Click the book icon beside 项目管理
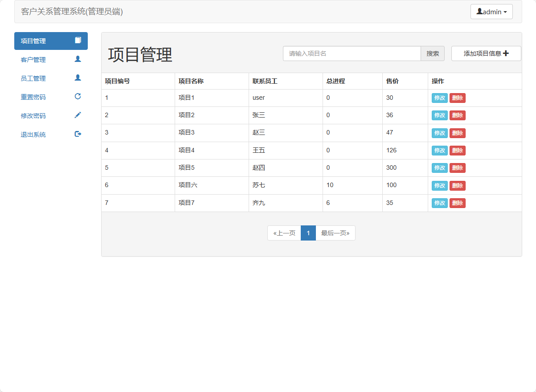The image size is (536, 392). (78, 41)
